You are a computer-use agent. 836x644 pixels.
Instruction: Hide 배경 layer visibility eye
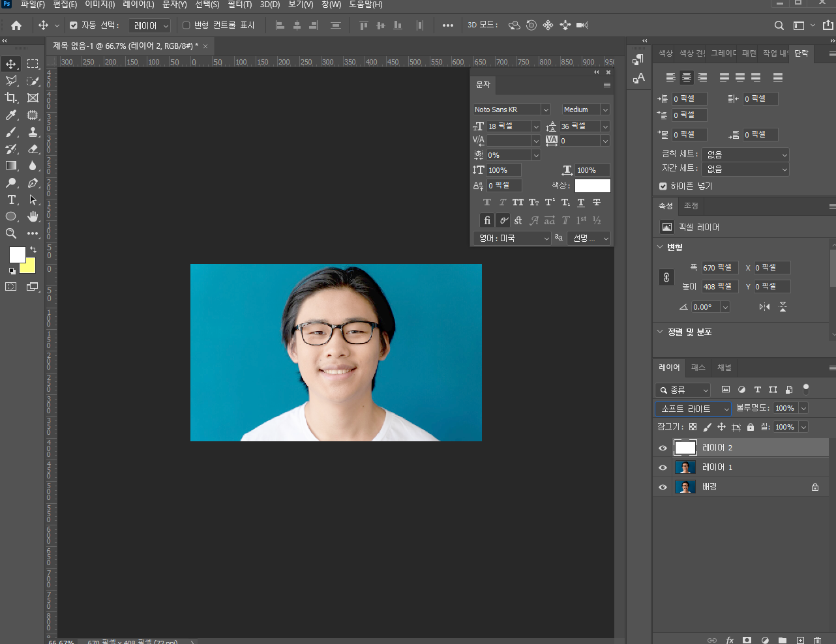(x=663, y=487)
